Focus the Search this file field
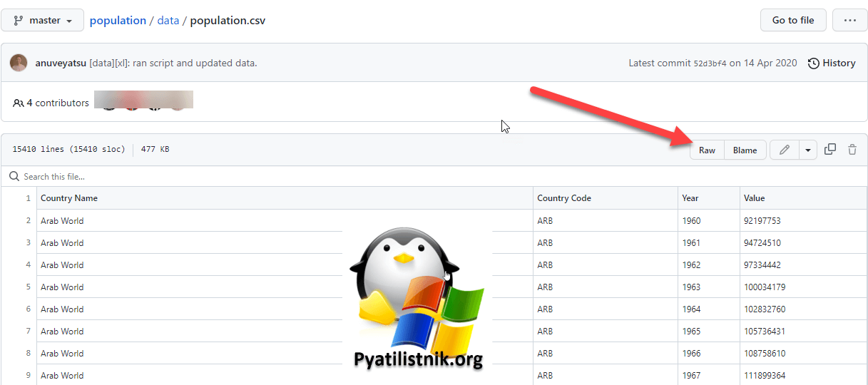The image size is (868, 385). (434, 176)
